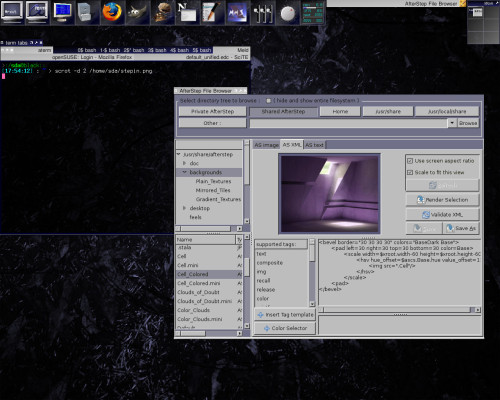Open the Color Selector

pyautogui.click(x=285, y=328)
